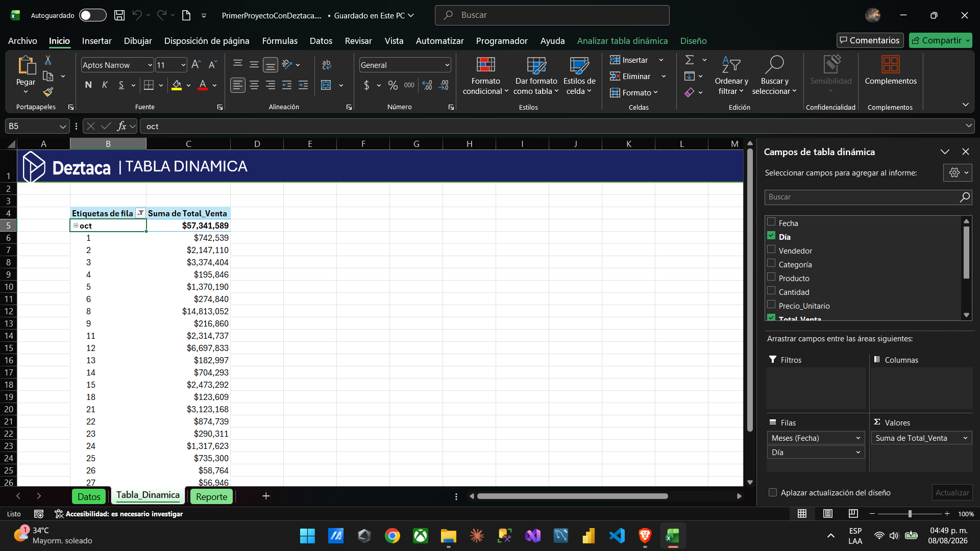Open Google Chrome from taskbar

pyautogui.click(x=393, y=536)
